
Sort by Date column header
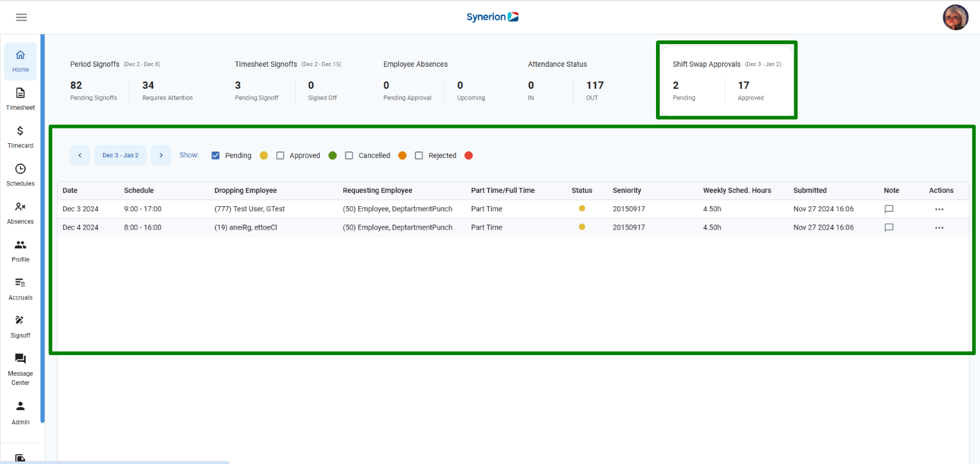pyautogui.click(x=70, y=190)
